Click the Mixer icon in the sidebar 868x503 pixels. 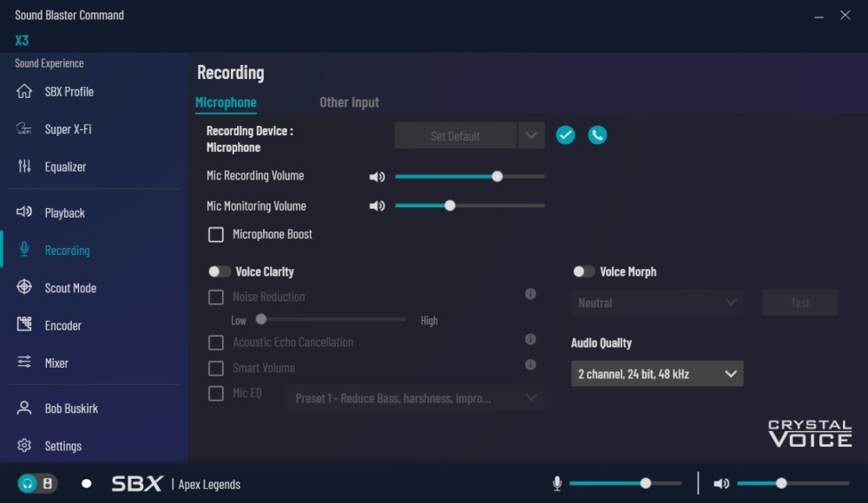tap(23, 363)
